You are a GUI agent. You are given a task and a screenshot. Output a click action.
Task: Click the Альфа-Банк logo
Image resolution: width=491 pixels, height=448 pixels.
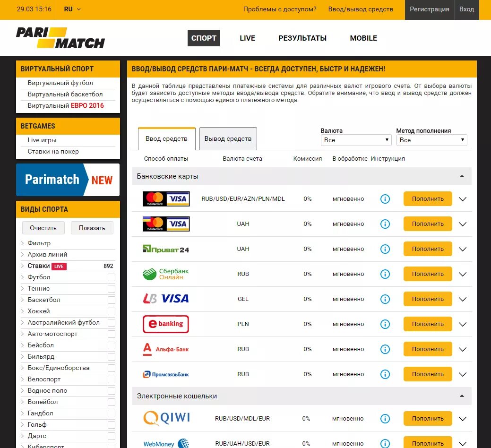point(166,349)
